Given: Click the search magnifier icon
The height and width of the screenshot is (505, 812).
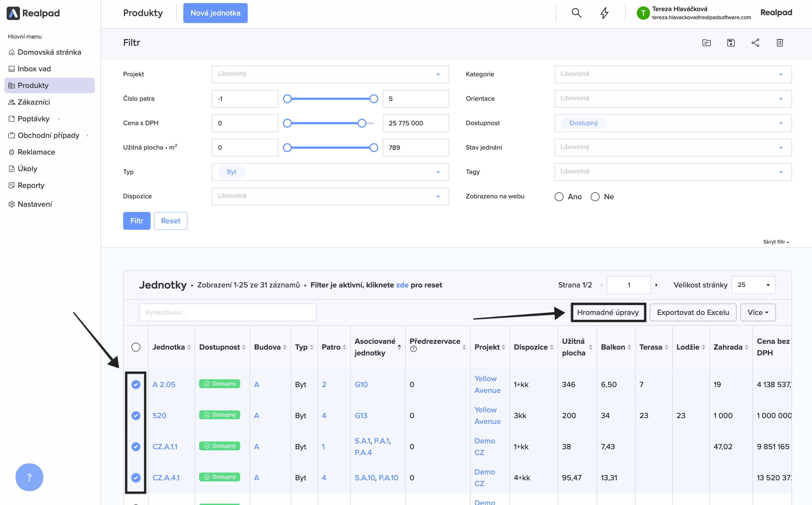Looking at the screenshot, I should click(x=576, y=13).
